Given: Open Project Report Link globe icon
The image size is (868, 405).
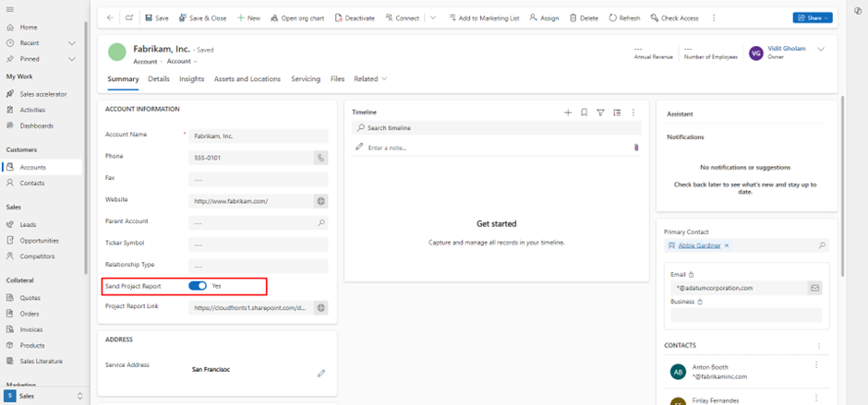Looking at the screenshot, I should coord(320,307).
